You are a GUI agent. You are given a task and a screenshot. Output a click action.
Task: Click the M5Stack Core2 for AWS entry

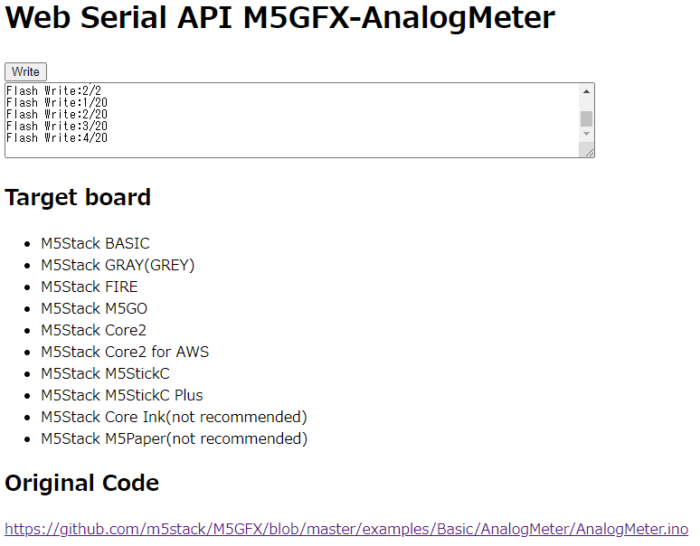pyautogui.click(x=124, y=352)
